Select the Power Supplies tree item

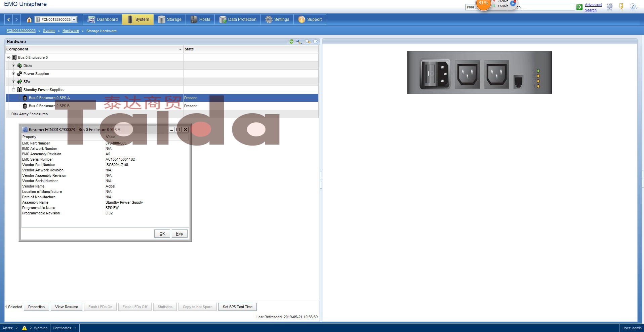(x=36, y=74)
